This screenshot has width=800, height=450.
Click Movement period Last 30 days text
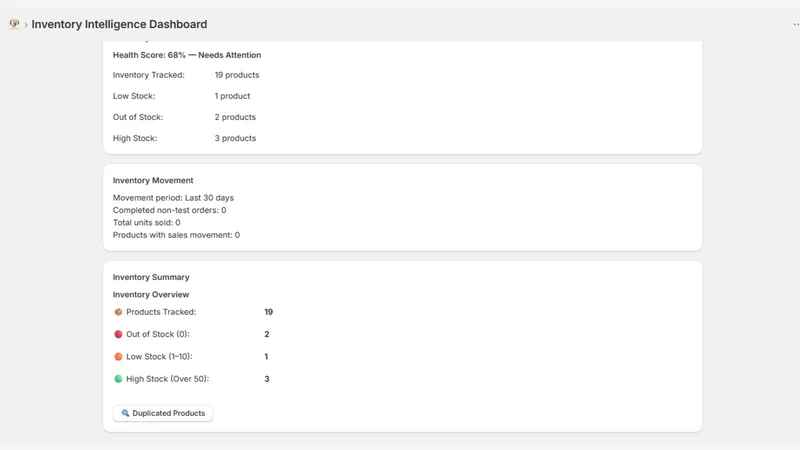pyautogui.click(x=173, y=198)
